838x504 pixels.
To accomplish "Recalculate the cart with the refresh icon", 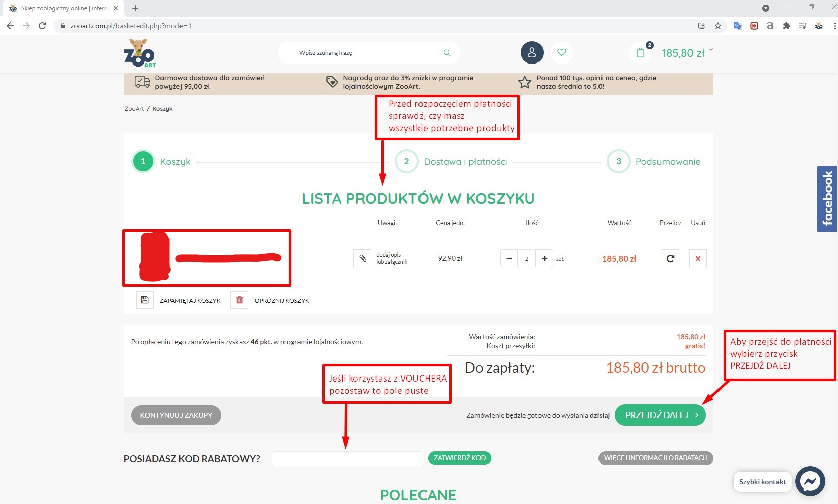I will [x=670, y=259].
